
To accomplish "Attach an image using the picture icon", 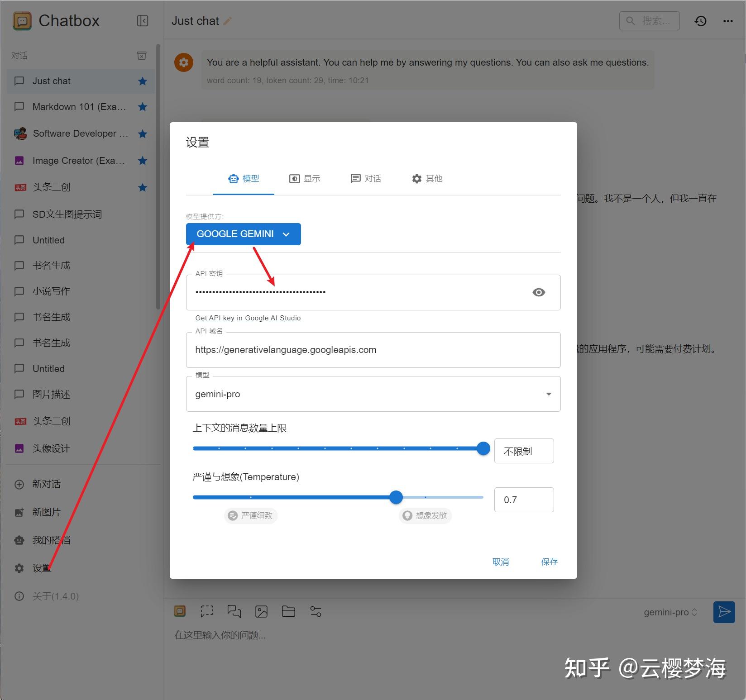I will point(261,611).
